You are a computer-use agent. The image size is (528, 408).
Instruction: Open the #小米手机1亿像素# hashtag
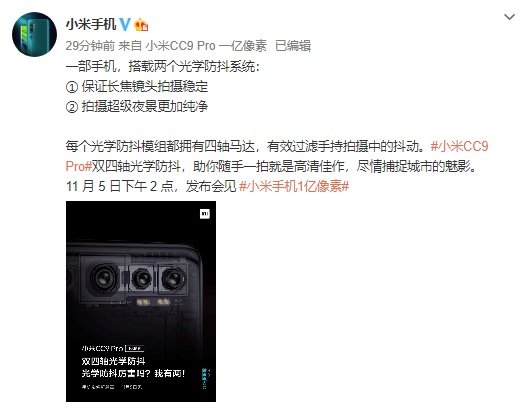point(294,186)
